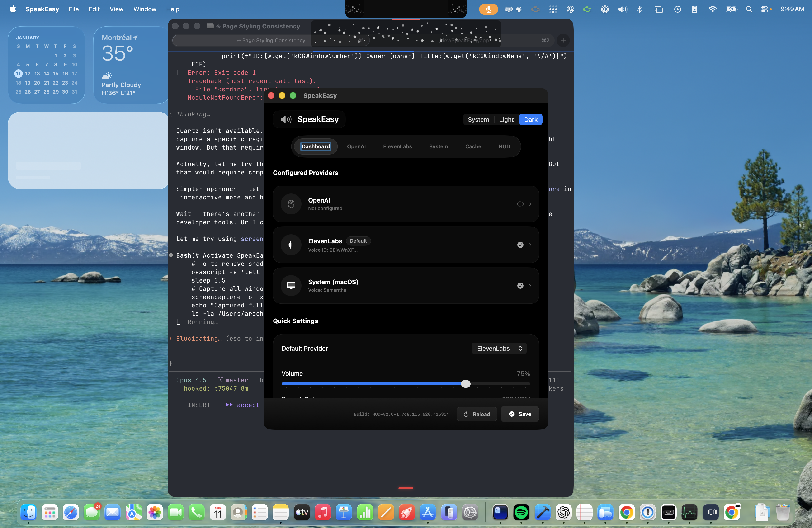
Task: Switch appearance to Light theme
Action: pyautogui.click(x=506, y=120)
